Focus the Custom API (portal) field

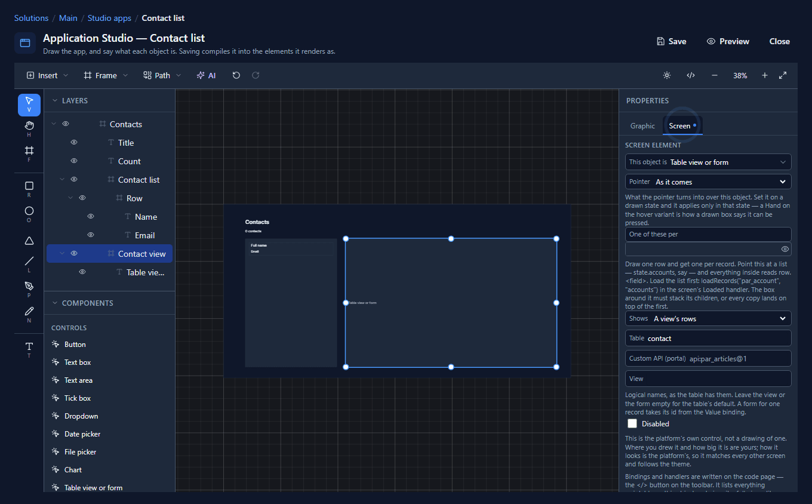[x=708, y=358]
